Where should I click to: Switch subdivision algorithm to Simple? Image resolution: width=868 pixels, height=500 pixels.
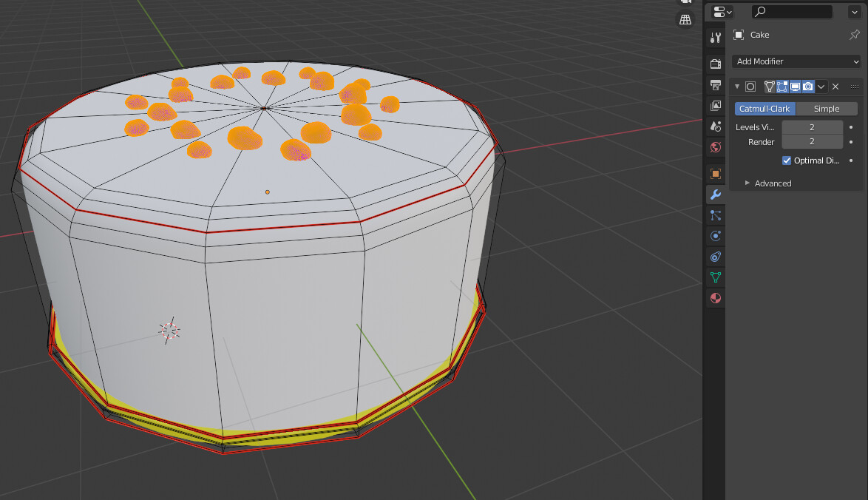click(x=827, y=108)
